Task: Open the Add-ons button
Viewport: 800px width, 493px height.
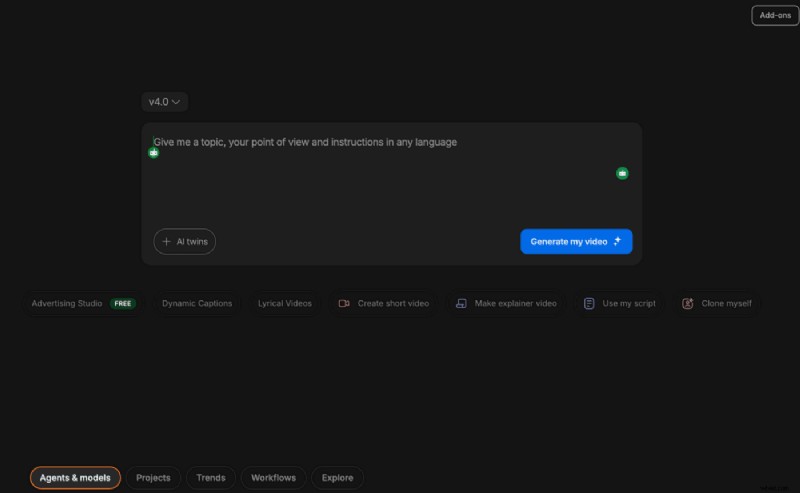Action: (774, 15)
